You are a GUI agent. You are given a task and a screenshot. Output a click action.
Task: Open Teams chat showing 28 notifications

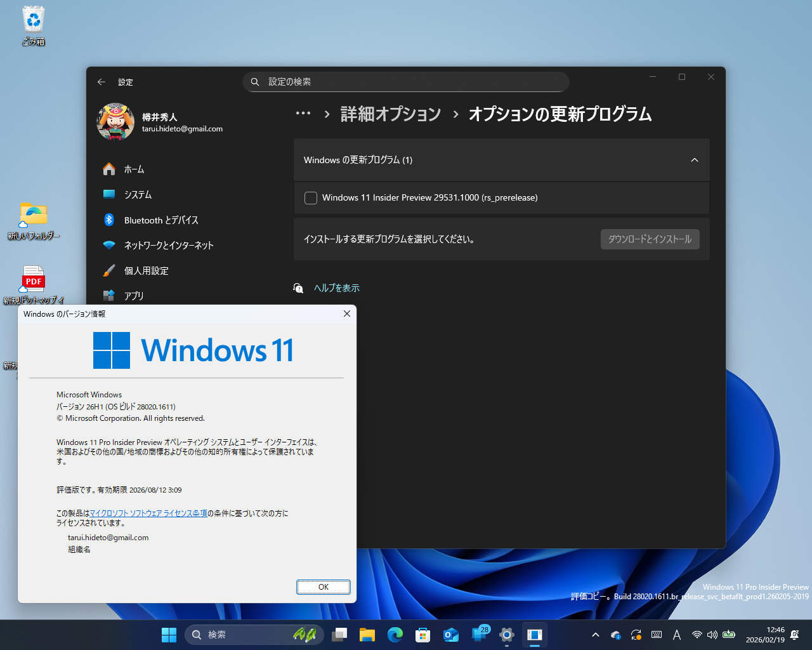click(478, 634)
